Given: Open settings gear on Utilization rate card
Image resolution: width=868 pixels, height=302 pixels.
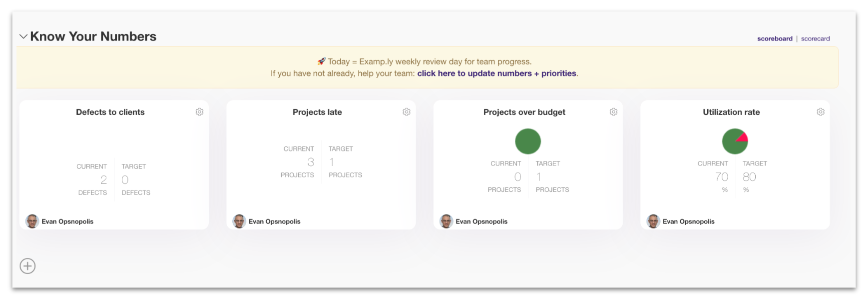Looking at the screenshot, I should tap(821, 112).
